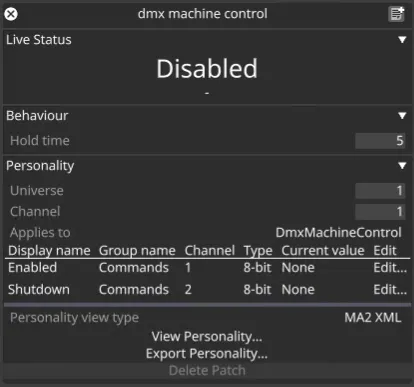Screen dimensions: 414x387
Task: Click the Delete Patch button
Action: tap(207, 371)
